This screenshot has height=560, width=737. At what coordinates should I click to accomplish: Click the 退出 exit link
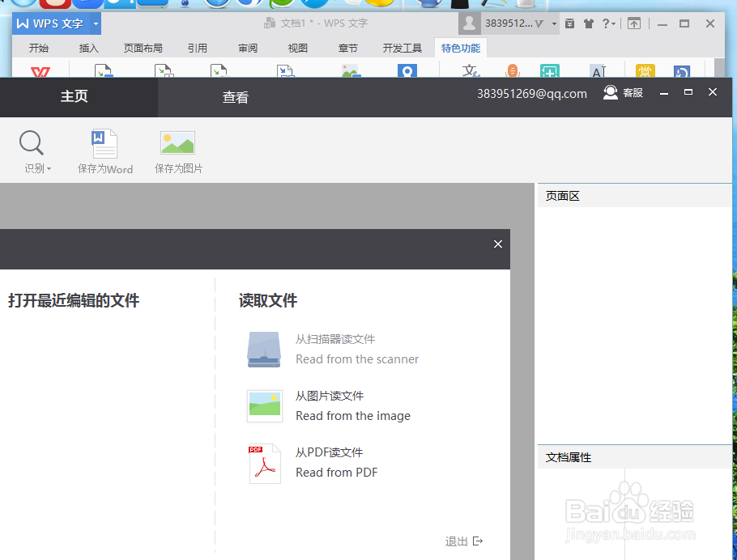[456, 541]
